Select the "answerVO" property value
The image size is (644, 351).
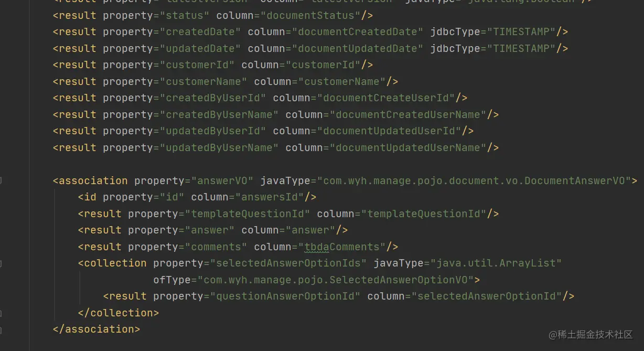[222, 181]
